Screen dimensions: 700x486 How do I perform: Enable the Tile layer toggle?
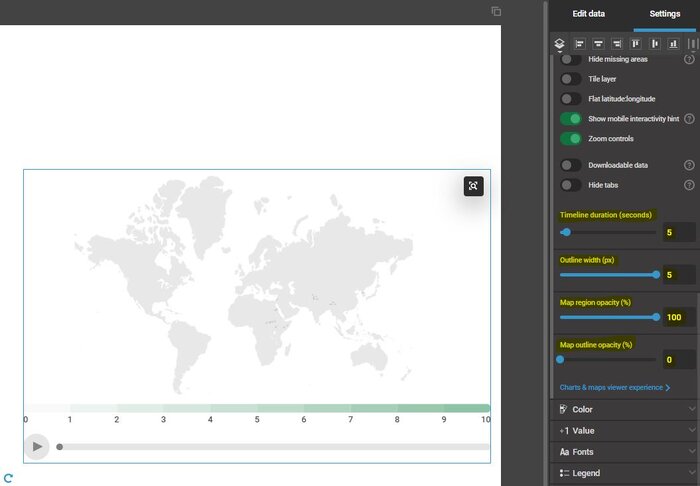tap(570, 79)
